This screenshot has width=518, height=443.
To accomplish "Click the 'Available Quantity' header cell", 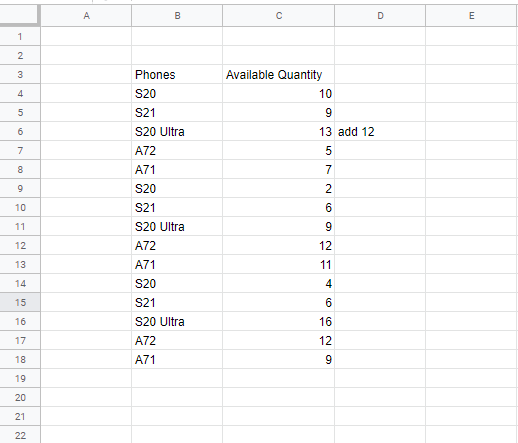I will (279, 74).
